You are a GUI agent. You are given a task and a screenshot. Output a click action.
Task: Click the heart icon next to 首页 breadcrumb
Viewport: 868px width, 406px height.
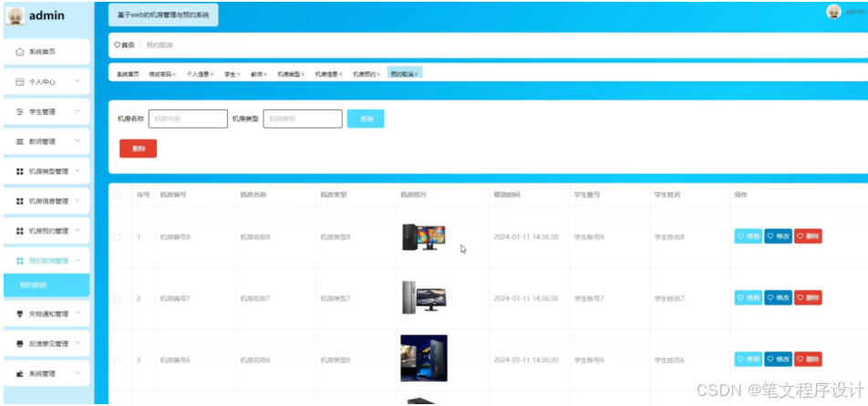coord(118,46)
